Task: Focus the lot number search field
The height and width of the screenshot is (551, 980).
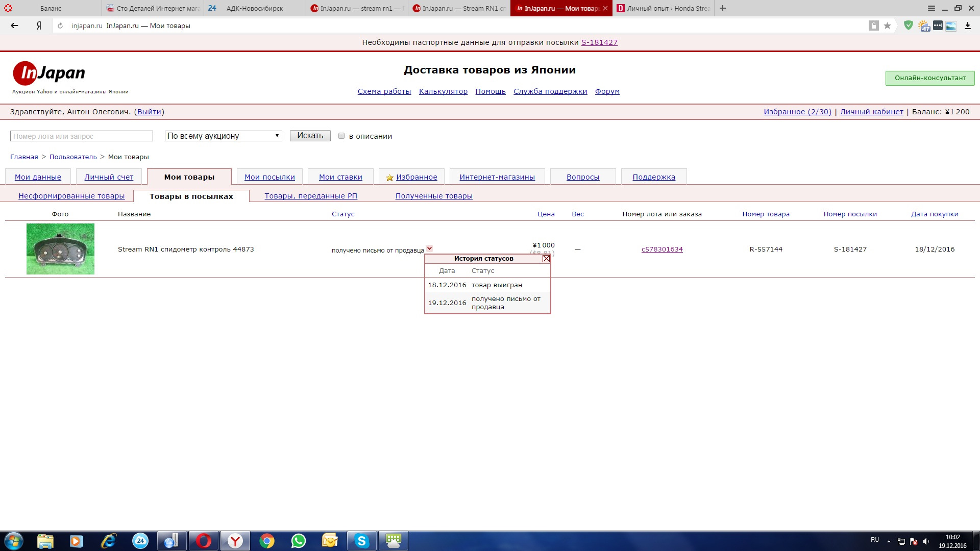Action: click(82, 136)
